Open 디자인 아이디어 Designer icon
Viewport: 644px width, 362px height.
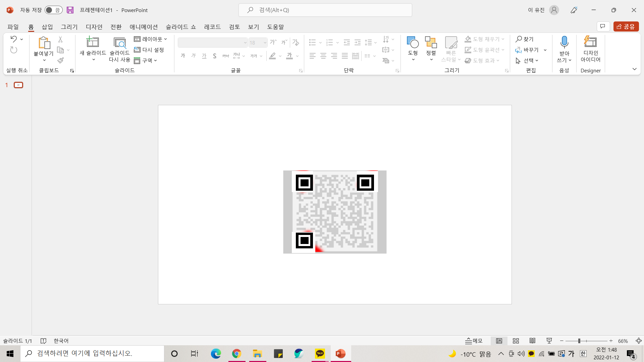tap(590, 42)
